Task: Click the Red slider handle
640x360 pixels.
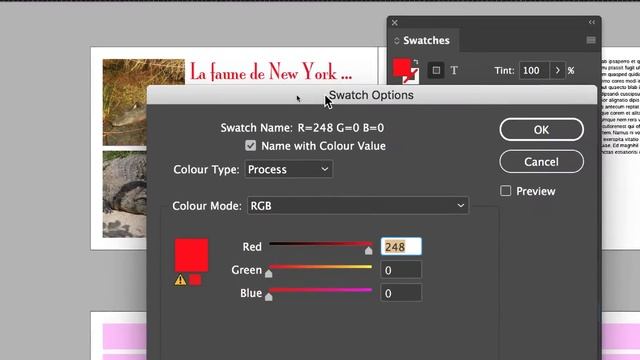Action: (369, 250)
